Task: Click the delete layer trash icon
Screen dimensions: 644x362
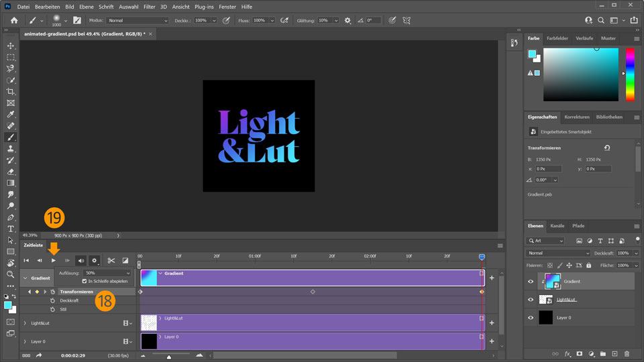Action: [x=627, y=353]
